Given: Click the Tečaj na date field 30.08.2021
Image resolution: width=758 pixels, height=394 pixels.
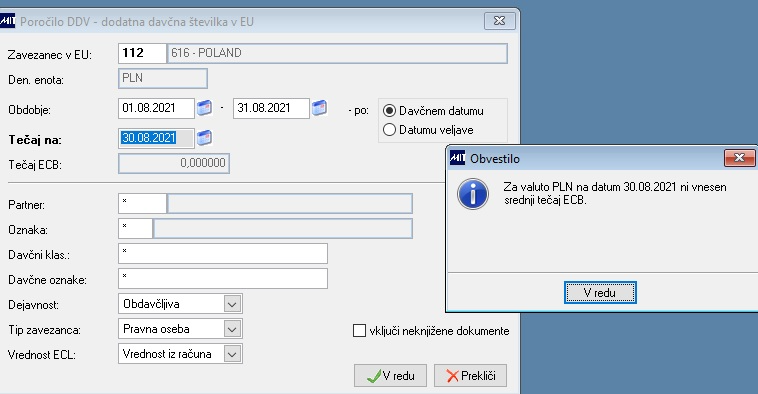Looking at the screenshot, I should click(156, 138).
